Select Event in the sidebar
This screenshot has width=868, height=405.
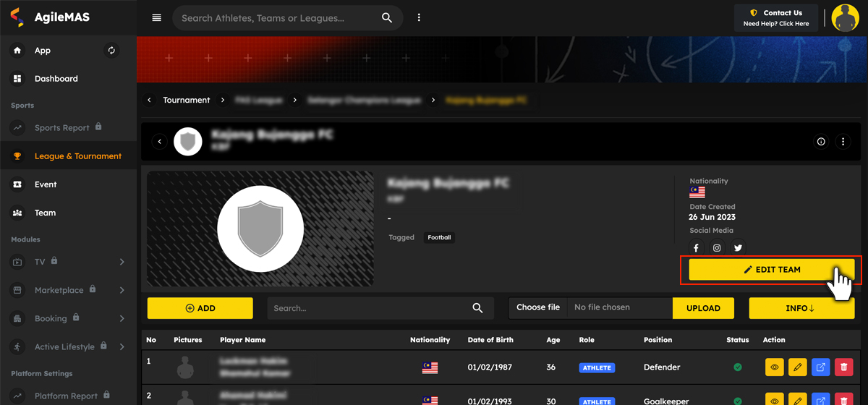45,184
